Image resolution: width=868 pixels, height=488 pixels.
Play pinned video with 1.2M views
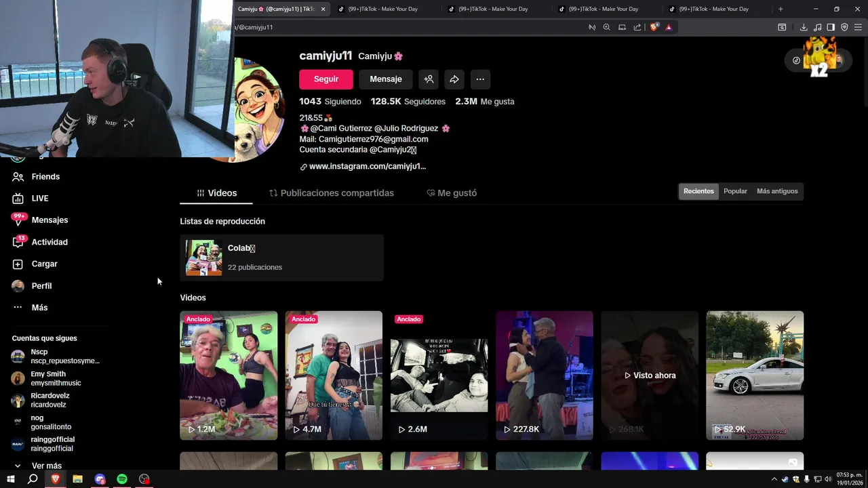point(229,375)
